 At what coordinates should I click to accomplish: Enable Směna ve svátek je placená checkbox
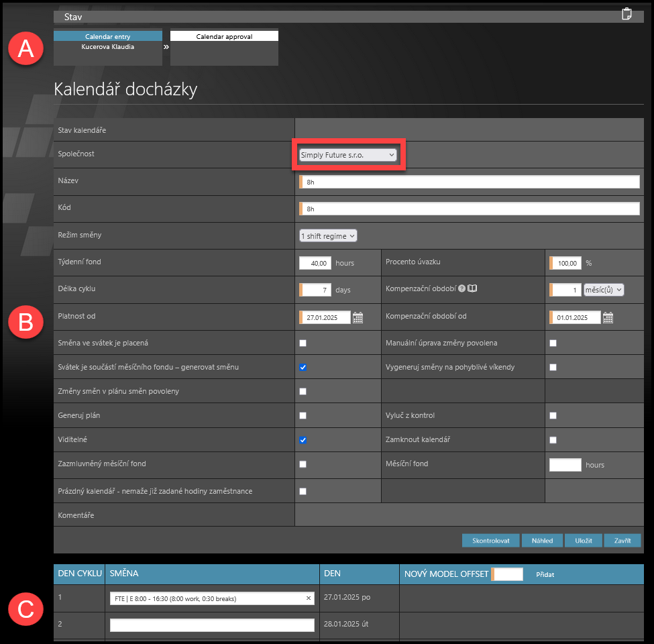(303, 343)
